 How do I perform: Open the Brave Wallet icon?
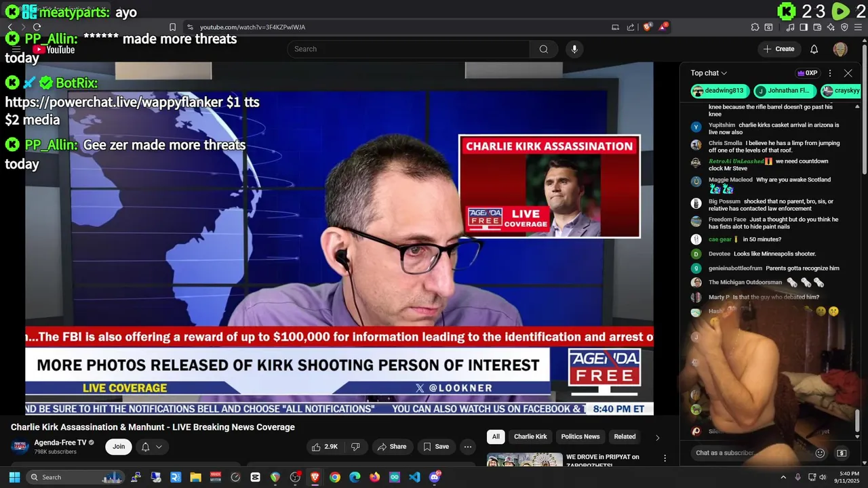(817, 27)
